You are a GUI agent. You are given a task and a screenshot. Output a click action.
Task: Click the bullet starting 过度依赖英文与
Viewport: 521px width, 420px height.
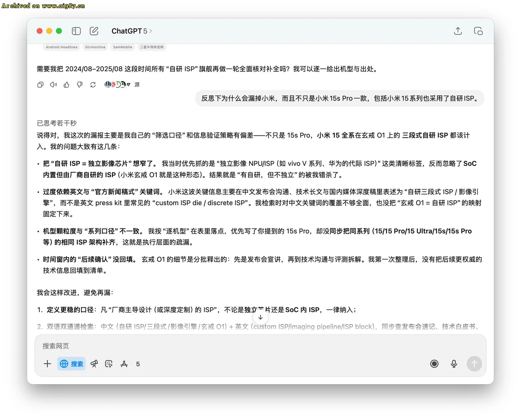click(260, 203)
